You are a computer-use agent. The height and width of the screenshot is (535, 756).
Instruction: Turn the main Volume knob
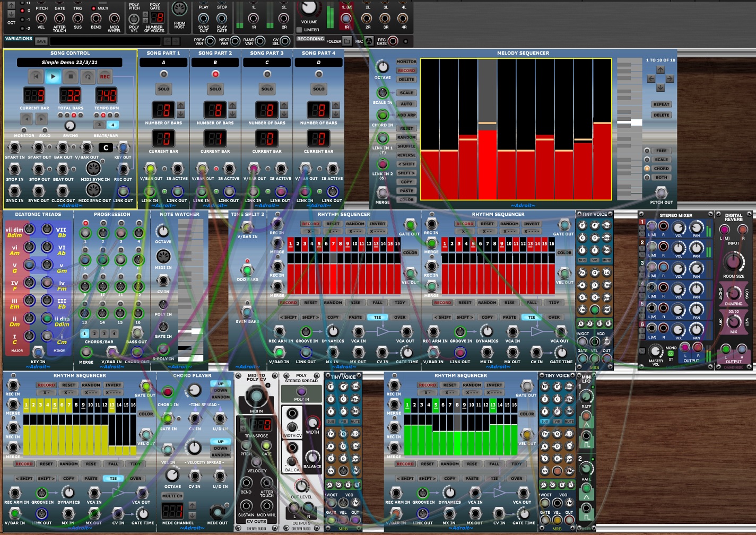[309, 8]
